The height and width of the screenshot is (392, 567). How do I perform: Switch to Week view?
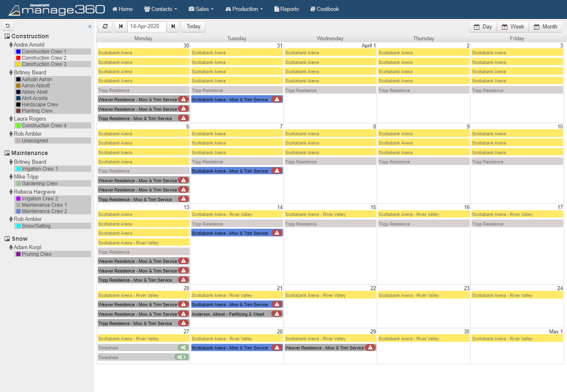[513, 27]
